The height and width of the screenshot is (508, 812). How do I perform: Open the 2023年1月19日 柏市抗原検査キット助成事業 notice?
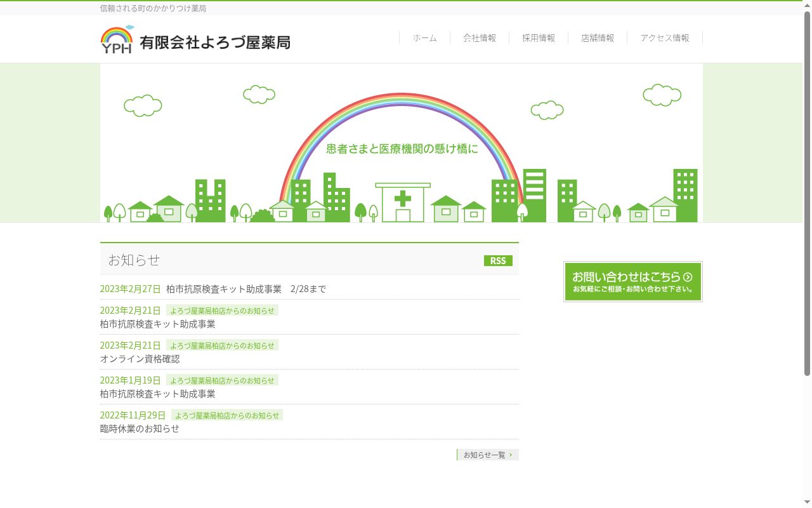point(157,394)
